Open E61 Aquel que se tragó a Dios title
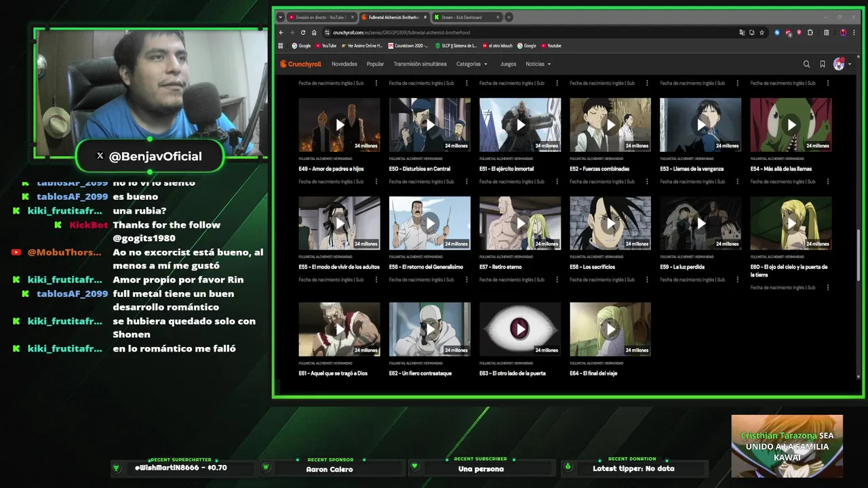 [x=333, y=373]
